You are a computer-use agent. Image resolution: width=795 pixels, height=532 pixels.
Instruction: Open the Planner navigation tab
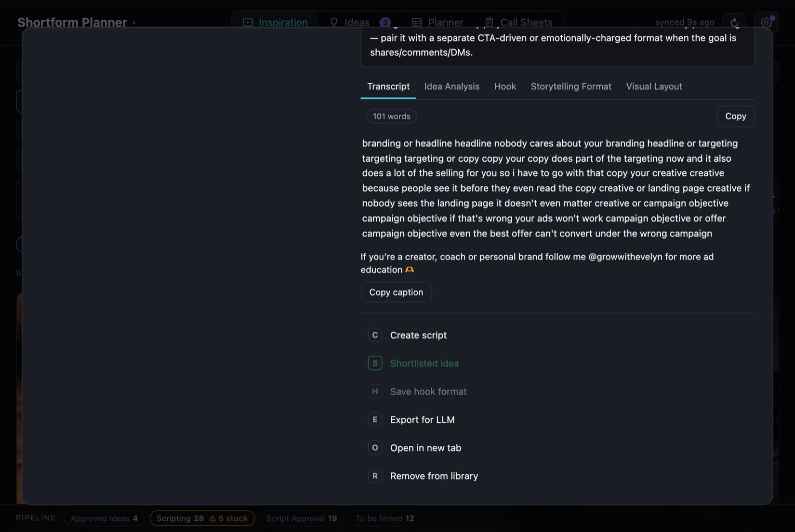click(x=437, y=23)
